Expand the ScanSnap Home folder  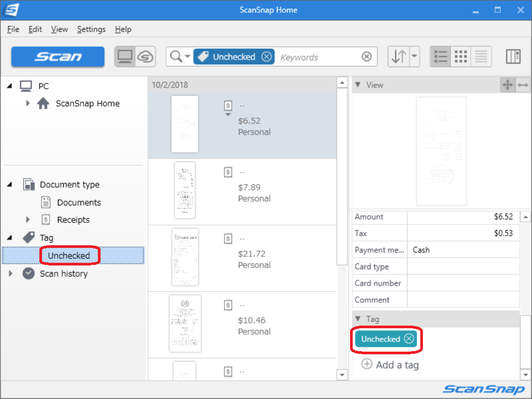(28, 103)
